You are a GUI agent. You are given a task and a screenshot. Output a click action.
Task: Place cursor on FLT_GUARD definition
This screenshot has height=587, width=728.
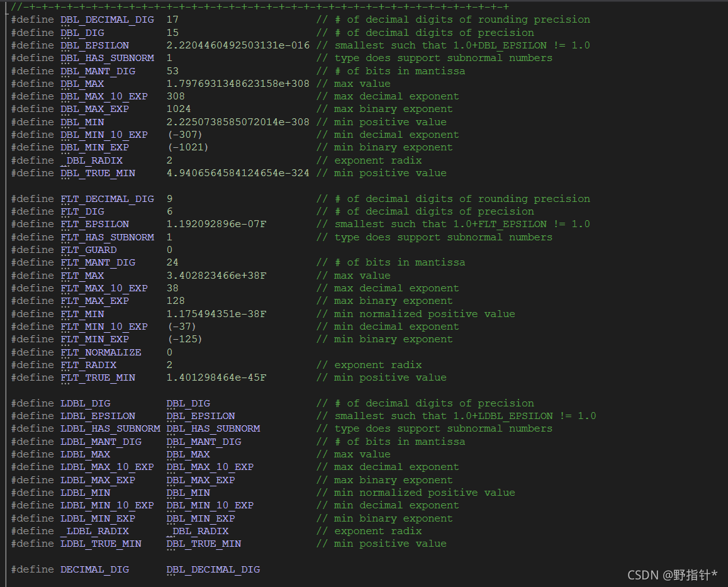point(89,249)
